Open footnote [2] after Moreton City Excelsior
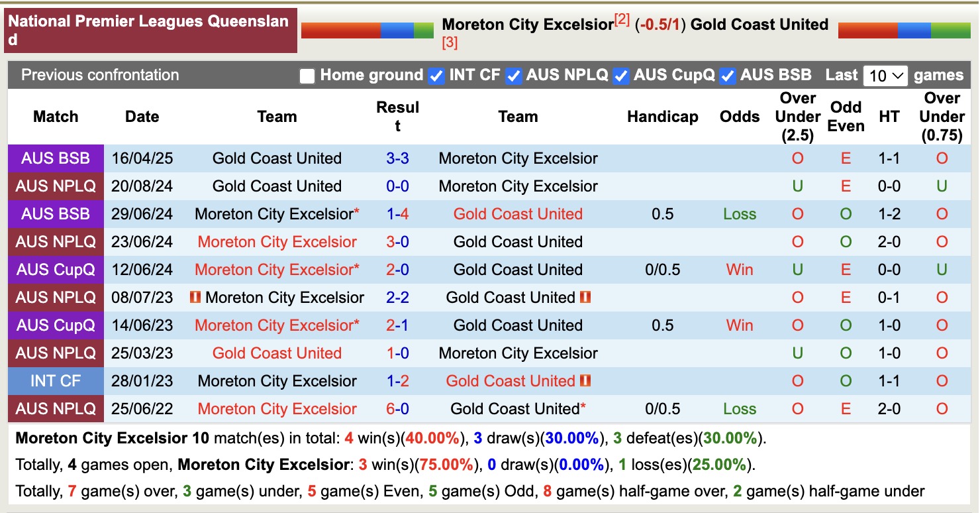 619,19
